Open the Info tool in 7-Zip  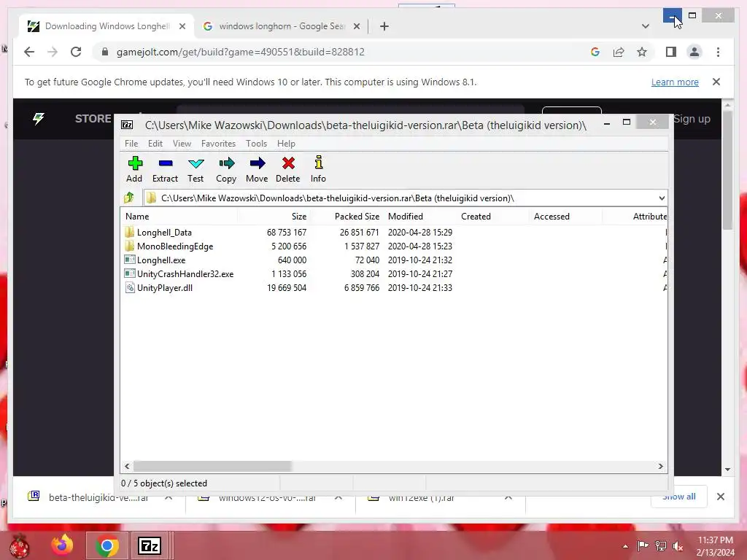(x=318, y=169)
